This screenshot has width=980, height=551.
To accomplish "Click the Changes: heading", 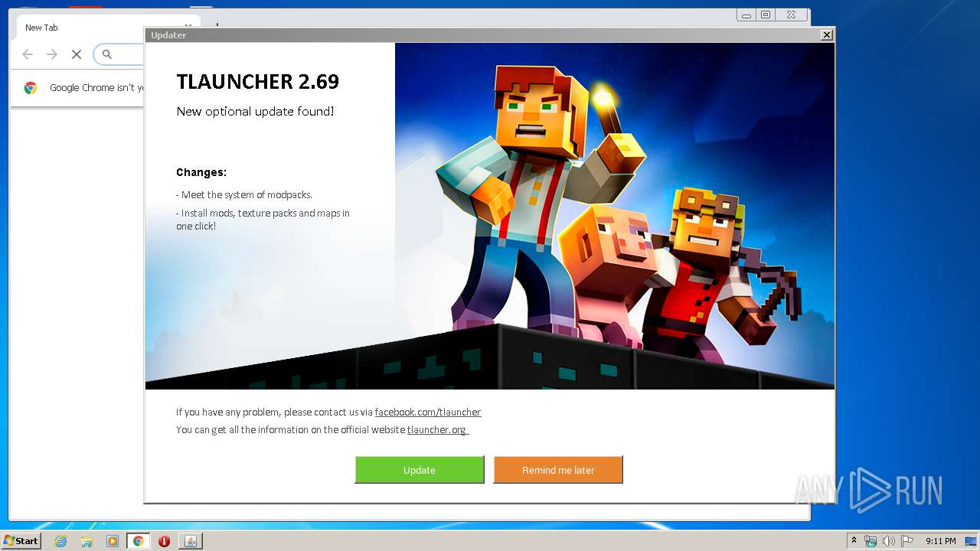I will (201, 172).
